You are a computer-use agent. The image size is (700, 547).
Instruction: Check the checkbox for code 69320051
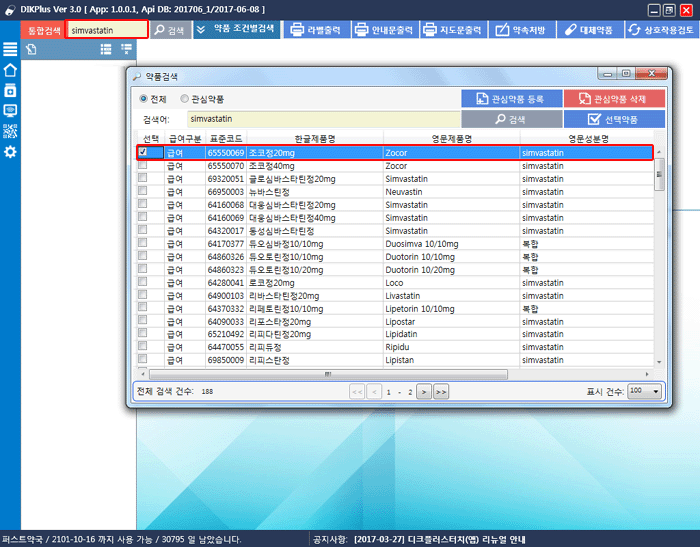[143, 178]
